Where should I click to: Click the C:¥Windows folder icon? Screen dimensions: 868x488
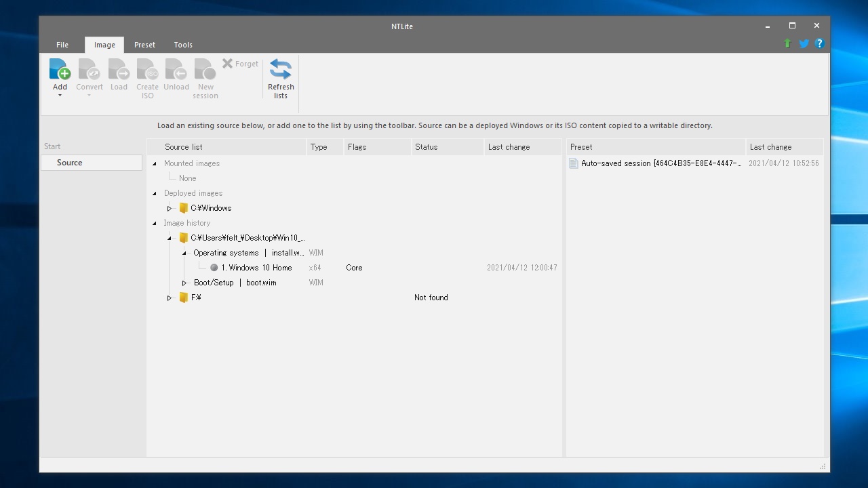click(x=183, y=208)
